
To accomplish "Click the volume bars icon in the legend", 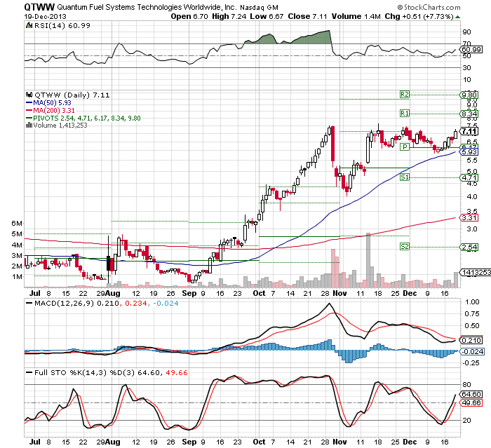I will pos(29,125).
